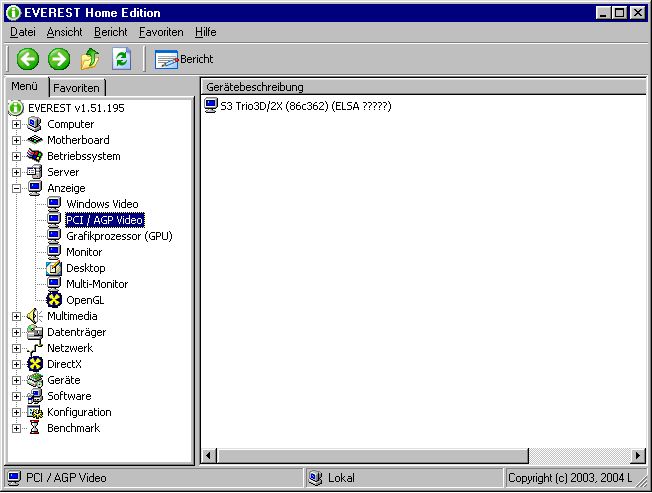Click the horizontal scrollbar thumb

pyautogui.click(x=373, y=456)
